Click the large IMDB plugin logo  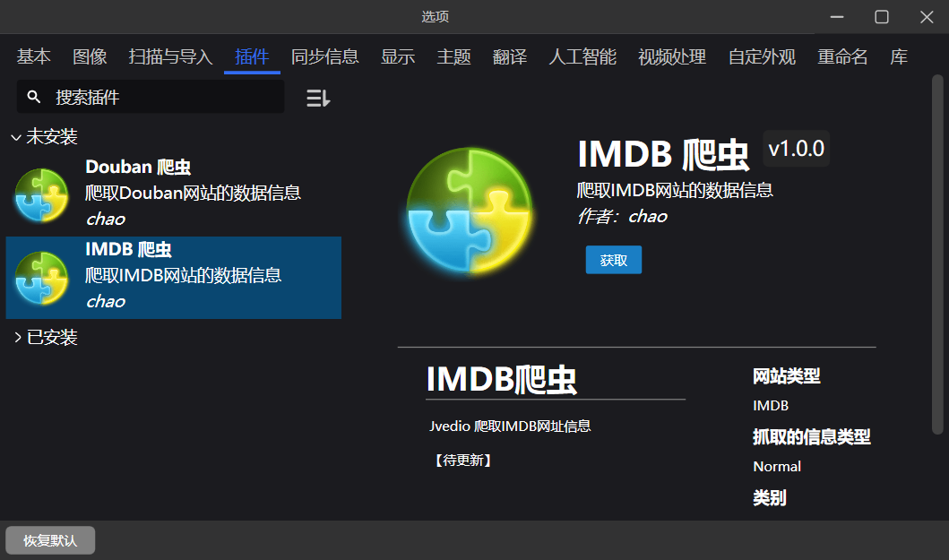pyautogui.click(x=469, y=211)
